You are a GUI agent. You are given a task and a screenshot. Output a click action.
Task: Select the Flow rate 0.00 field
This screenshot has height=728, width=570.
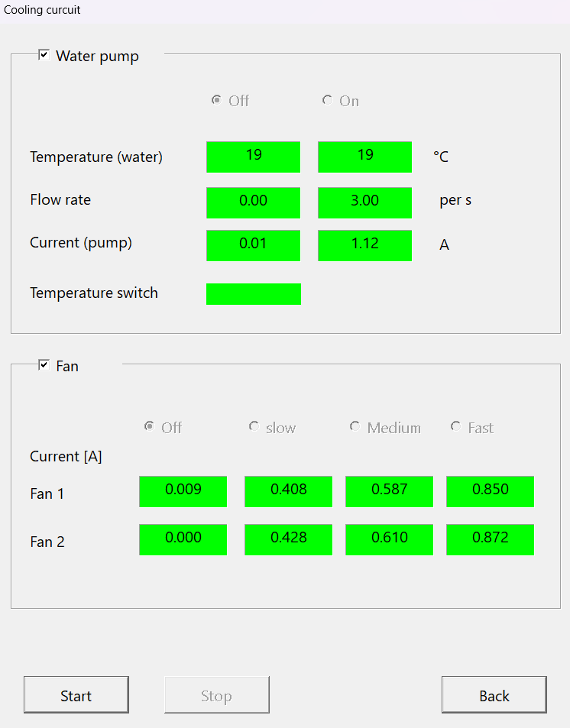click(253, 202)
